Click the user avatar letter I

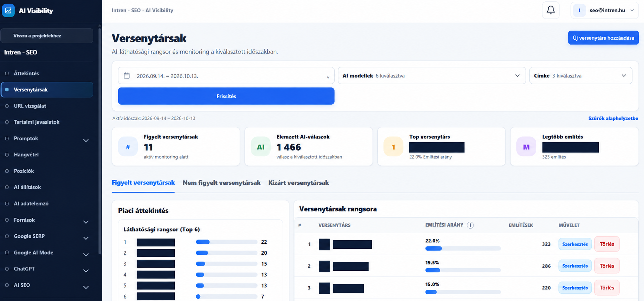point(579,11)
